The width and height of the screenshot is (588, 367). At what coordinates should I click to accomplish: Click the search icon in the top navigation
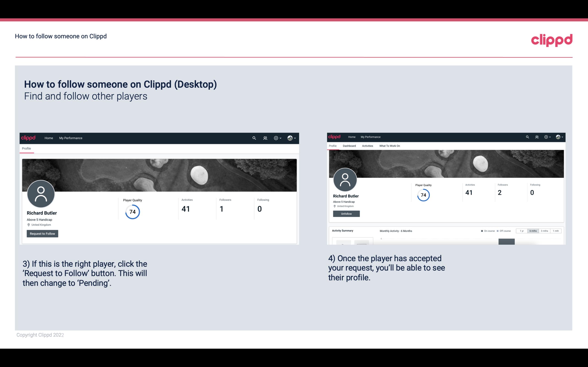point(253,138)
